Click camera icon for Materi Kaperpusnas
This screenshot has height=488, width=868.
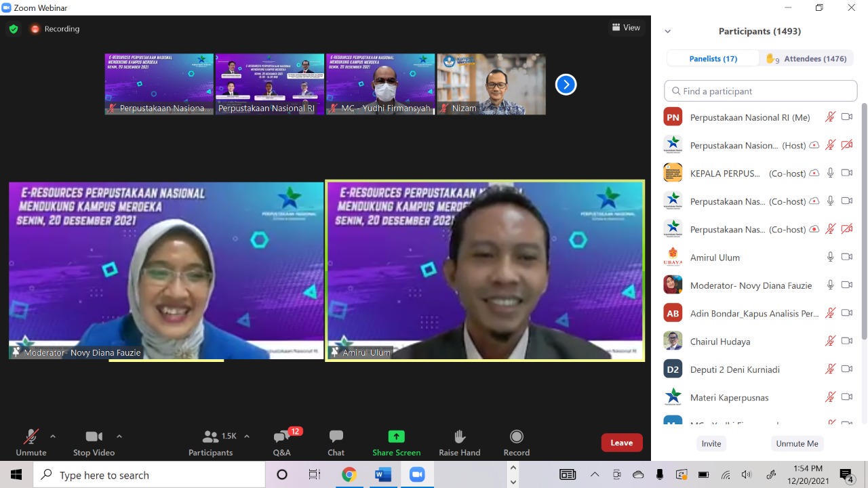[x=846, y=397]
